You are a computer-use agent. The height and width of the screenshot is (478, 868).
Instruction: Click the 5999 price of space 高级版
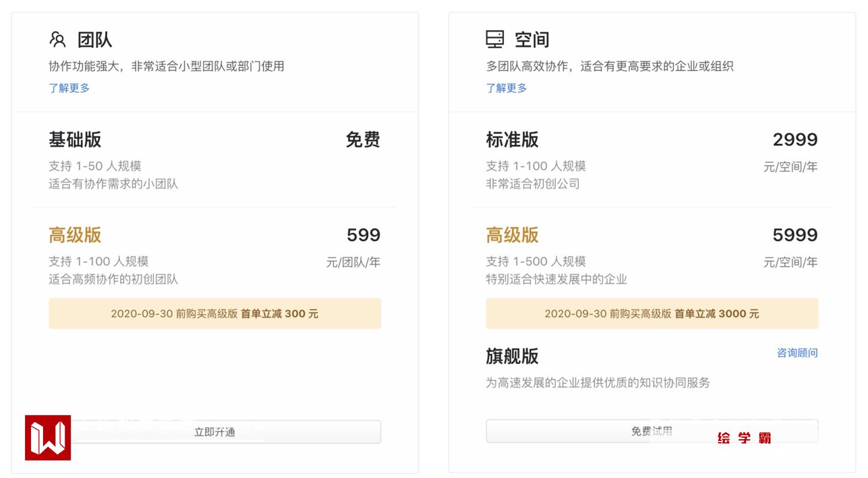795,235
